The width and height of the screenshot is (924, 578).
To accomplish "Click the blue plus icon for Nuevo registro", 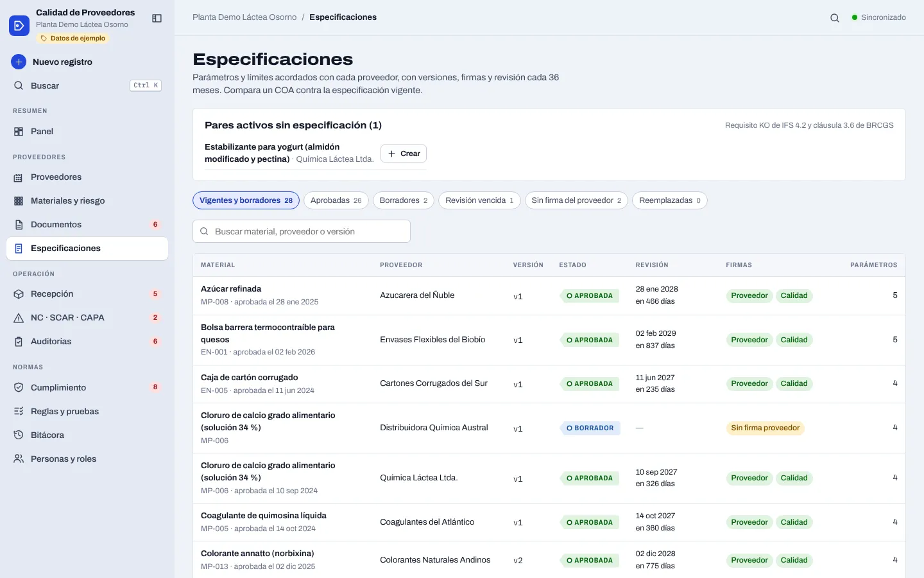I will 19,62.
